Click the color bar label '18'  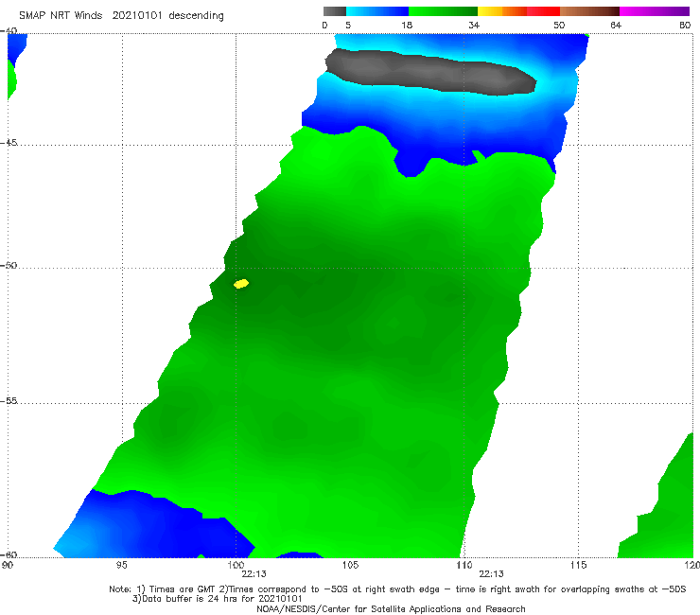[407, 26]
